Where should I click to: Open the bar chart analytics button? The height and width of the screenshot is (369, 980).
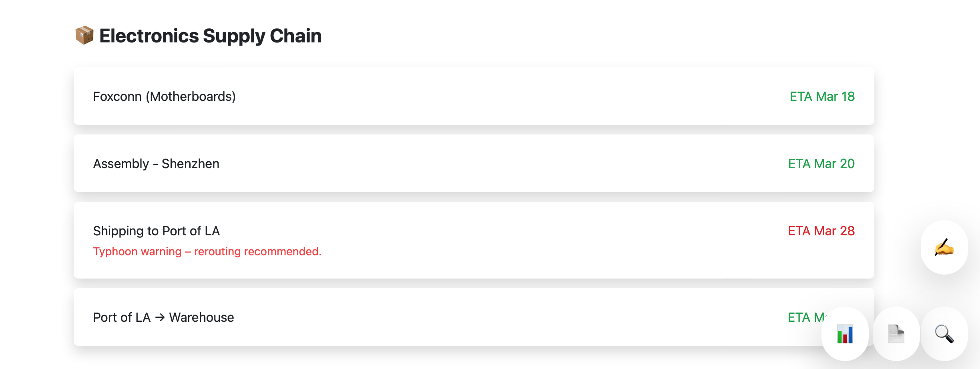845,334
